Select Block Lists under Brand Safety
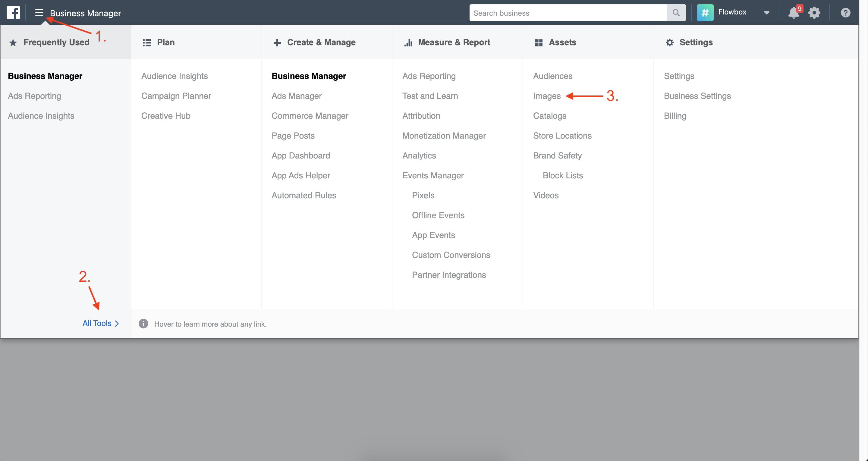 pos(562,176)
